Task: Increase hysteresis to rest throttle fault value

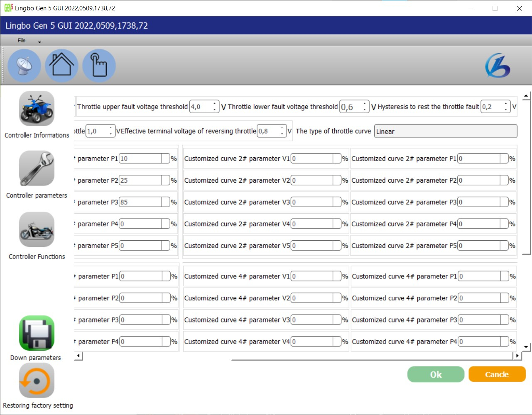Action: tap(506, 104)
